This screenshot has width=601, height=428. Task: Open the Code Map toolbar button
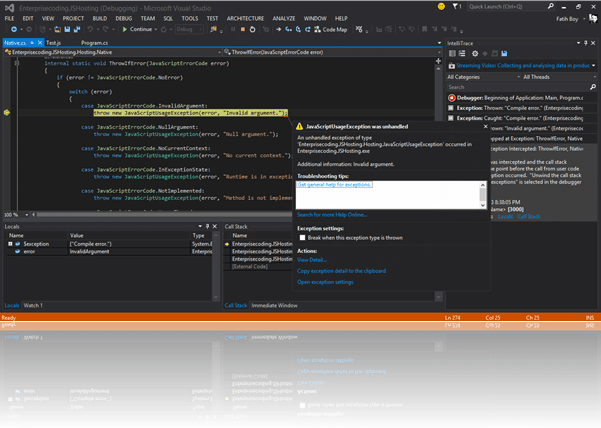[x=331, y=29]
